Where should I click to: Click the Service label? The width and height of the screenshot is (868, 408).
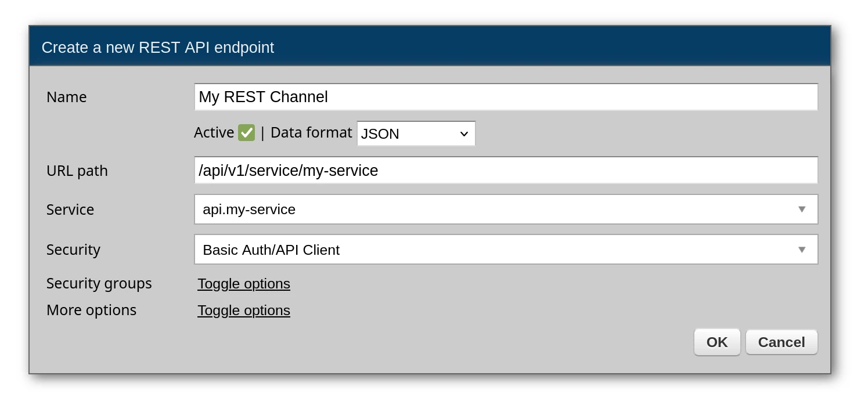coord(70,210)
